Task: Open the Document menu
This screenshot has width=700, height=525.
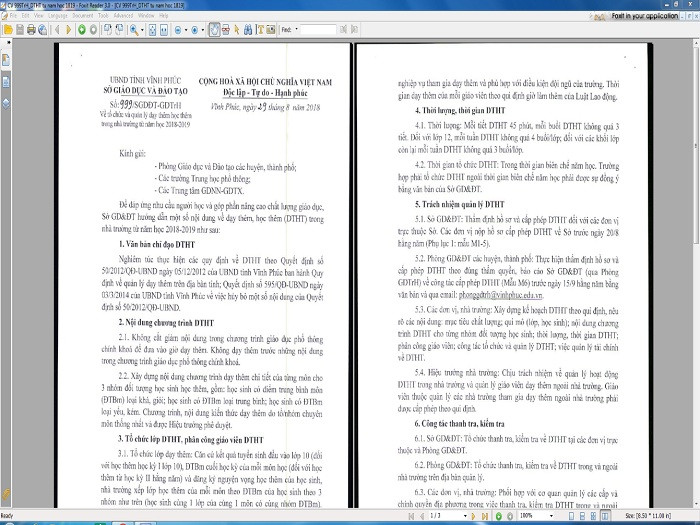Action: tap(83, 15)
